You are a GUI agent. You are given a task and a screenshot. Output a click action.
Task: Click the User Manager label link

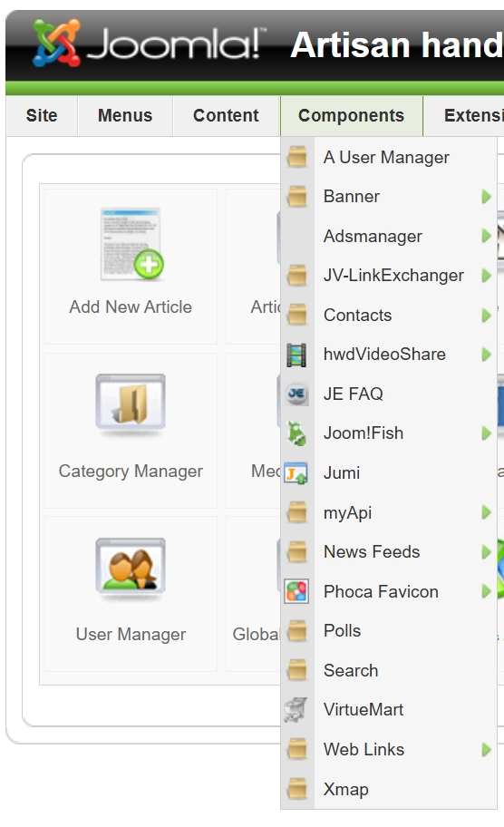[131, 634]
